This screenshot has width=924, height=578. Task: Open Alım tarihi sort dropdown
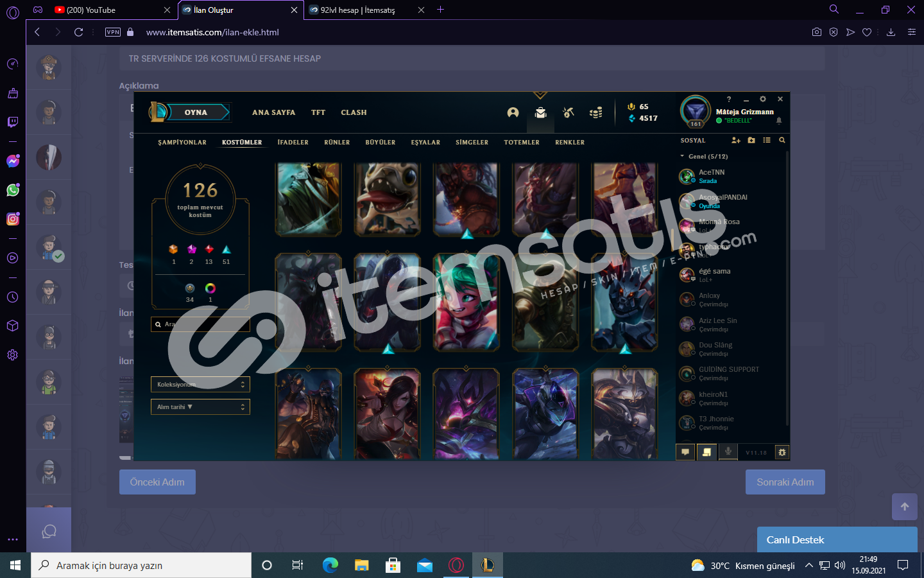click(200, 407)
